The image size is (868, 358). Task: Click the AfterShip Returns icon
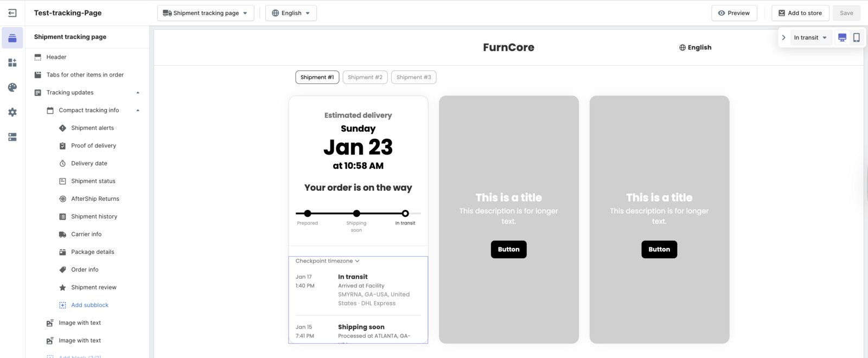(x=62, y=199)
